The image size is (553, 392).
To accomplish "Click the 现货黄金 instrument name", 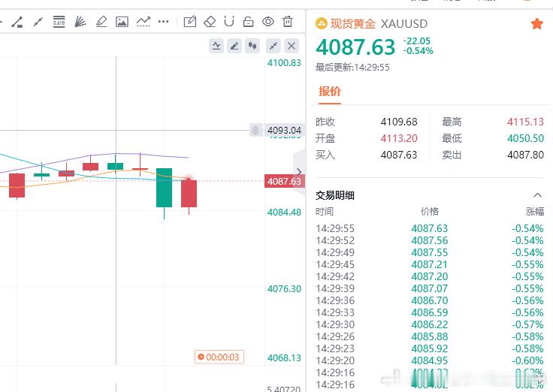I will (353, 24).
